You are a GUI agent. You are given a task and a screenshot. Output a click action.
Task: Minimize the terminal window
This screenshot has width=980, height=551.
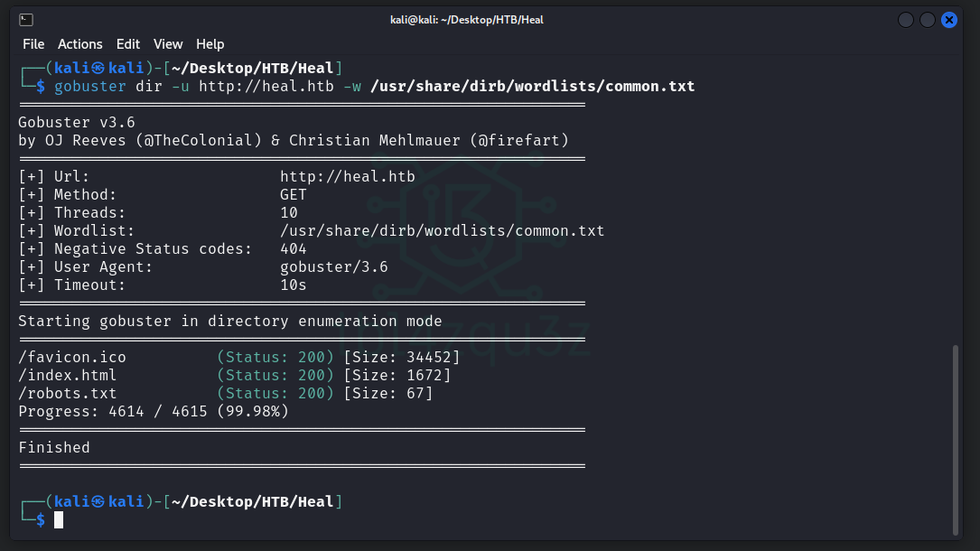906,20
